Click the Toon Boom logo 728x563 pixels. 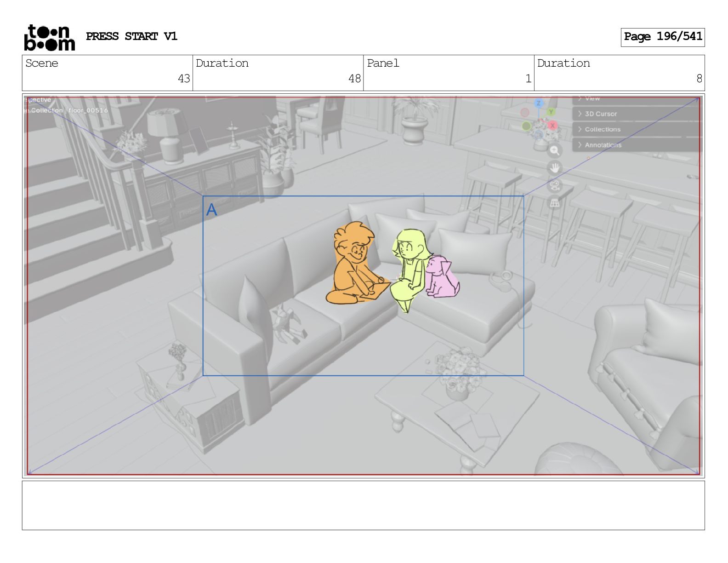pos(49,37)
